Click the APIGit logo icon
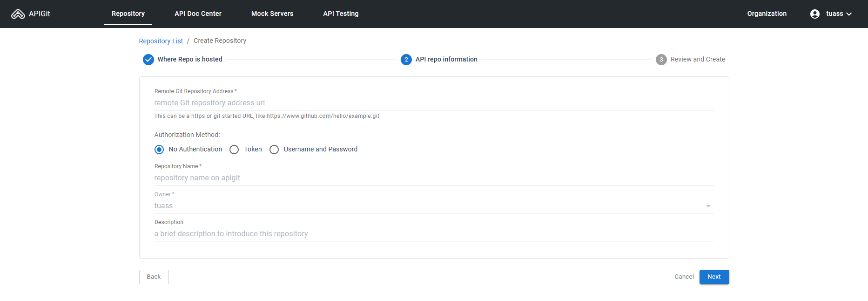Image resolution: width=868 pixels, height=301 pixels. coord(18,14)
